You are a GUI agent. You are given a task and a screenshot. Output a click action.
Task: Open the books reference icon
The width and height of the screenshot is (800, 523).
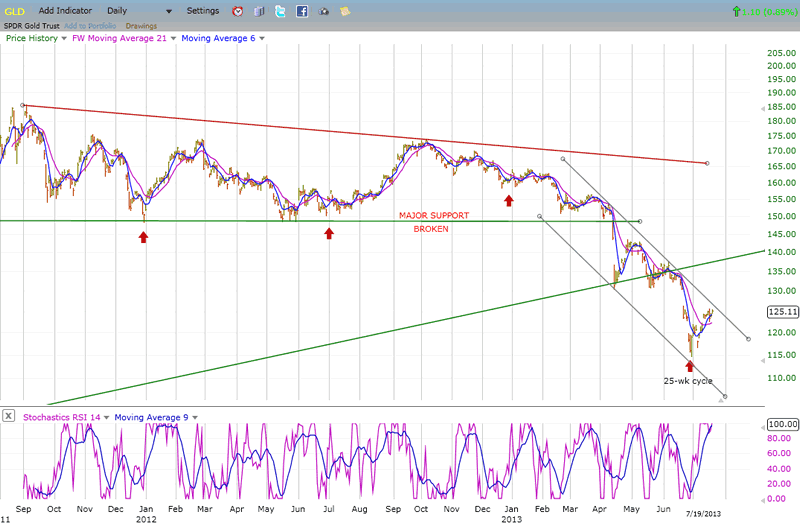[259, 11]
